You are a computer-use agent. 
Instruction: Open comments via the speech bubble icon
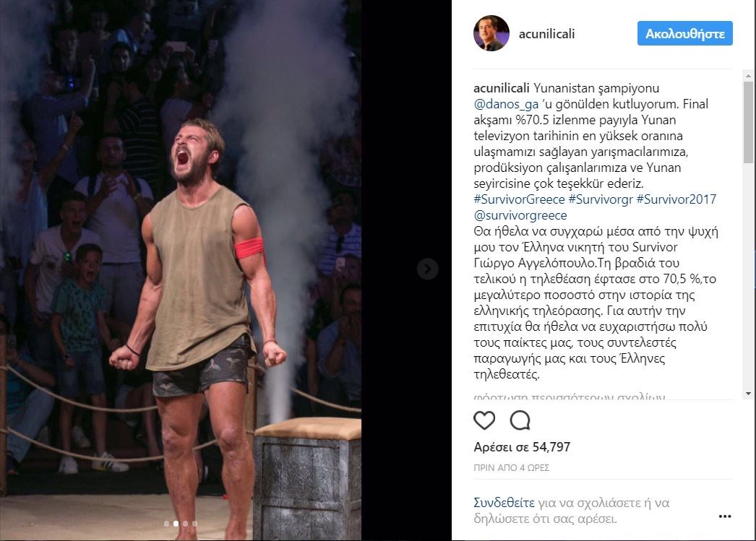coord(520,420)
